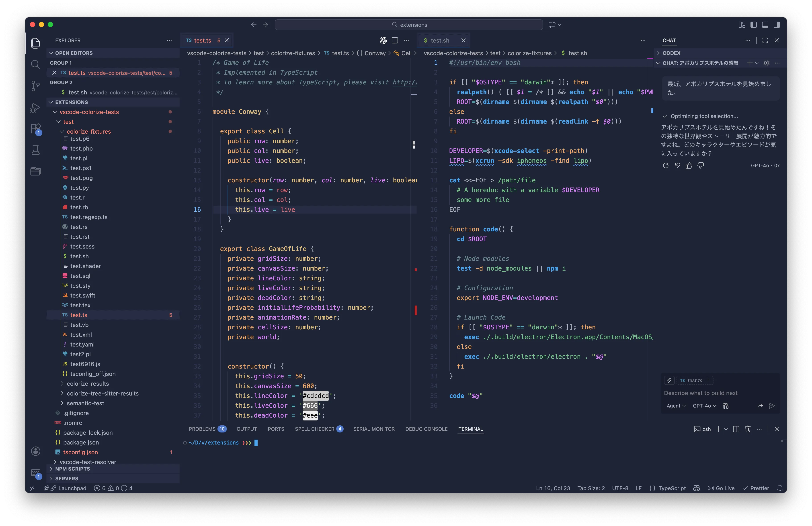Kill the terminal with trash icon
The height and width of the screenshot is (526, 812).
(x=748, y=429)
